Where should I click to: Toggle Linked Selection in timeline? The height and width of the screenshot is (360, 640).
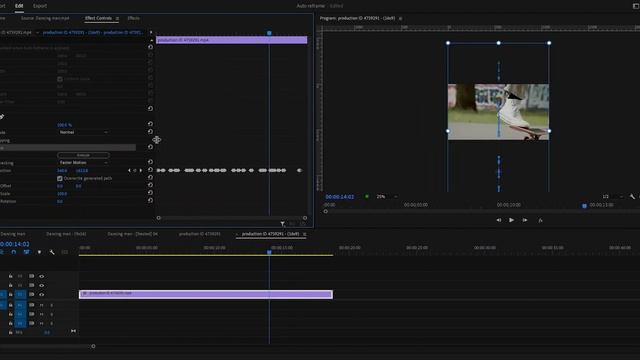[27, 252]
